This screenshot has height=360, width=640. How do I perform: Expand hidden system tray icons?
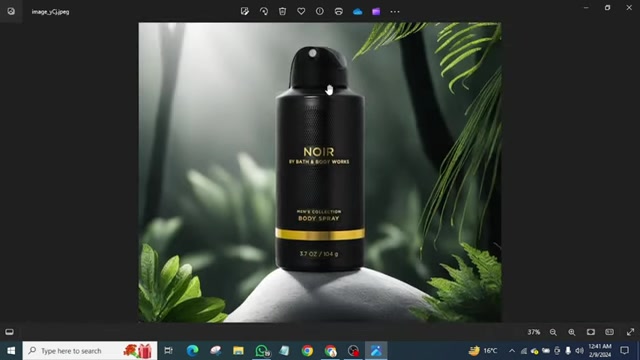(512, 351)
